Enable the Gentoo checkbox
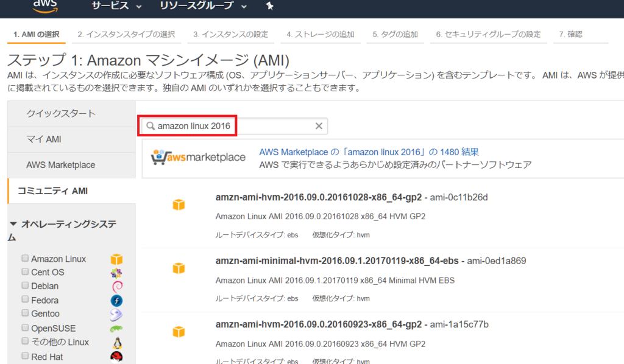The image size is (624, 364). tap(25, 313)
